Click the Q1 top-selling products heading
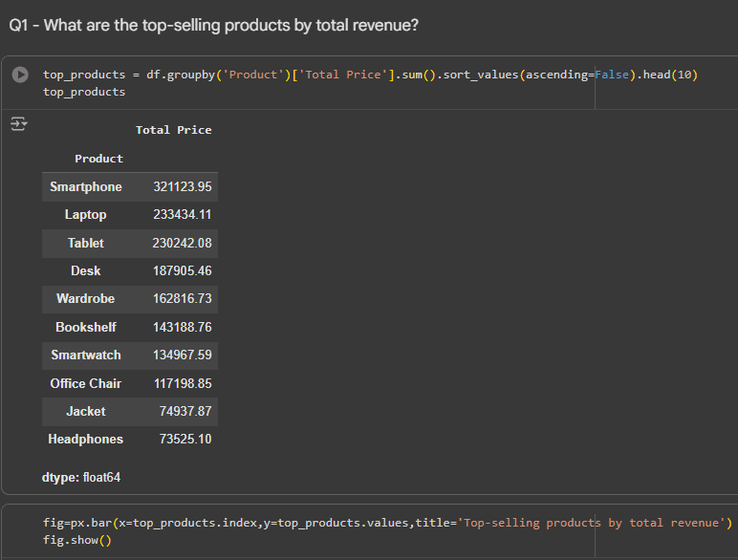 pos(214,26)
